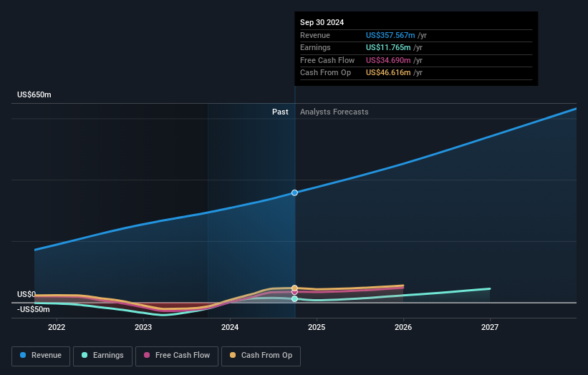Image resolution: width=588 pixels, height=375 pixels.
Task: Click the US$650m y-axis label
Action: click(34, 94)
